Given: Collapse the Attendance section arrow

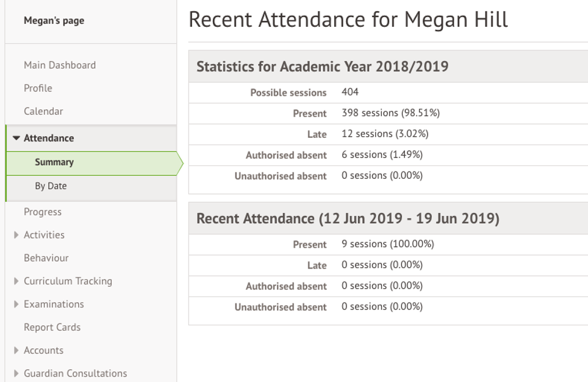Looking at the screenshot, I should pyautogui.click(x=16, y=139).
